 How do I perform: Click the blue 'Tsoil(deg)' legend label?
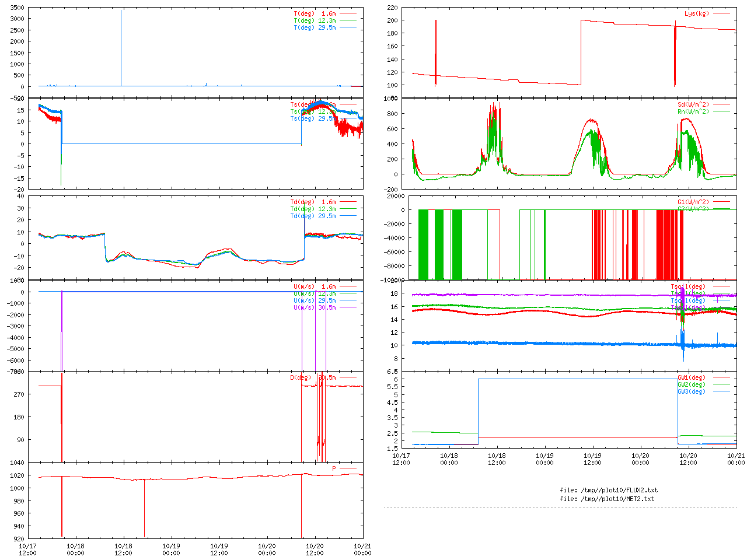click(x=688, y=300)
